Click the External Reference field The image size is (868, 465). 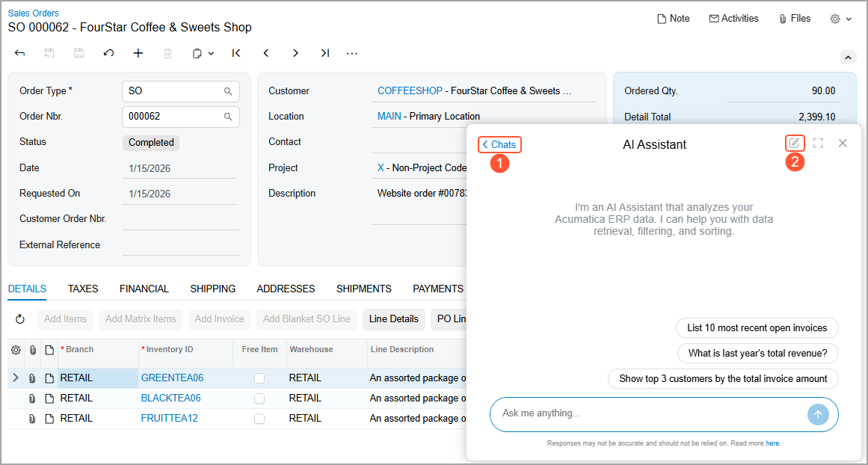(x=181, y=244)
